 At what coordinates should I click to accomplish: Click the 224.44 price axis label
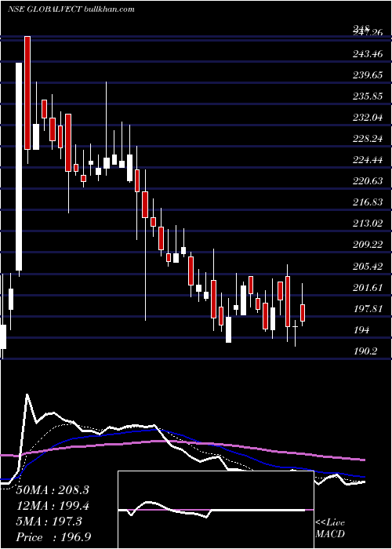(368, 160)
